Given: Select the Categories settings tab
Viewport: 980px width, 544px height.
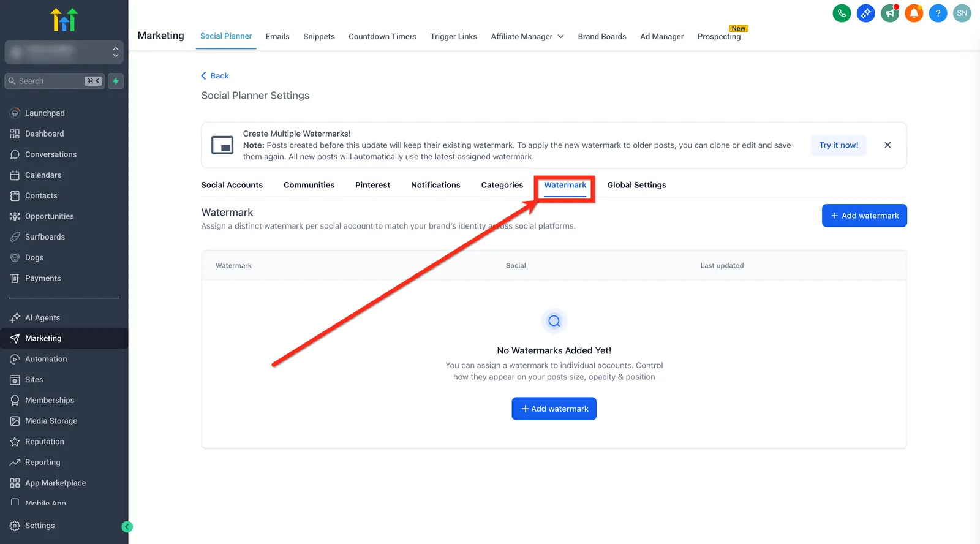Looking at the screenshot, I should tap(502, 185).
